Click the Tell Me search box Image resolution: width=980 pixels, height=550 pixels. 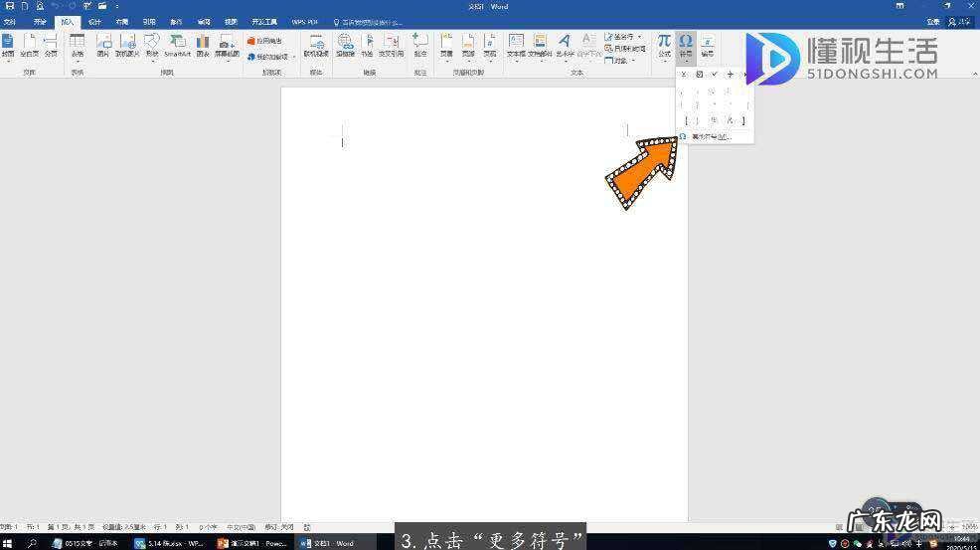pos(372,21)
